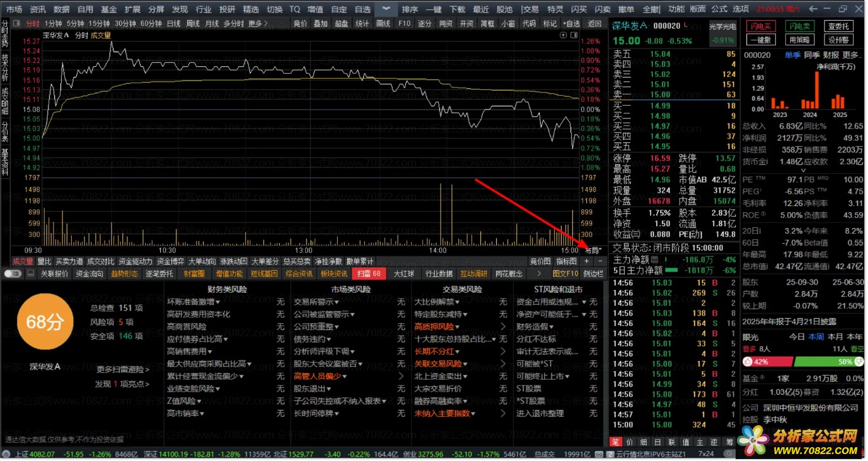Click the 一键撤 button

tap(760, 40)
